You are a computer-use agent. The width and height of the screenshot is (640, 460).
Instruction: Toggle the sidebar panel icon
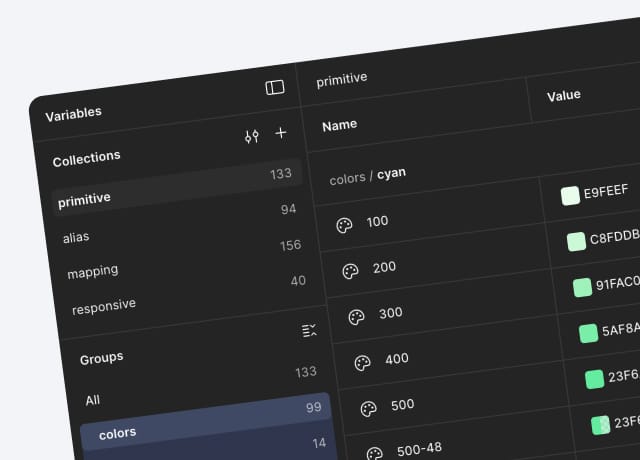[275, 88]
